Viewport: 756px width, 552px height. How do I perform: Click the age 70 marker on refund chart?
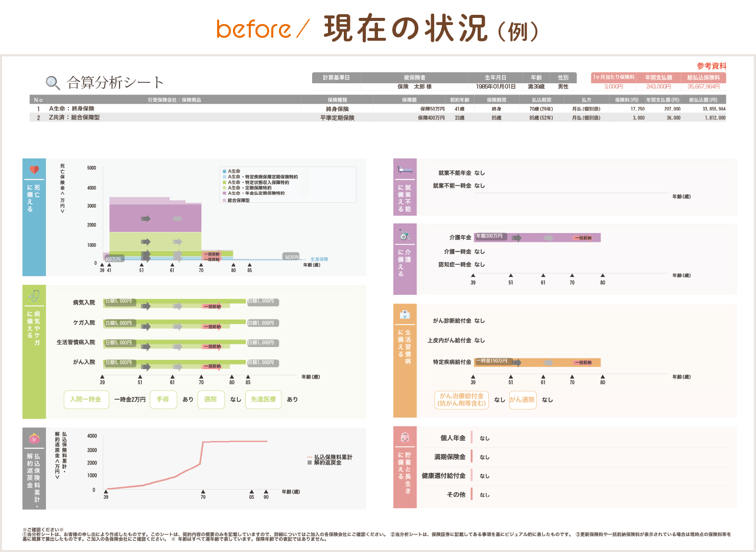203,492
